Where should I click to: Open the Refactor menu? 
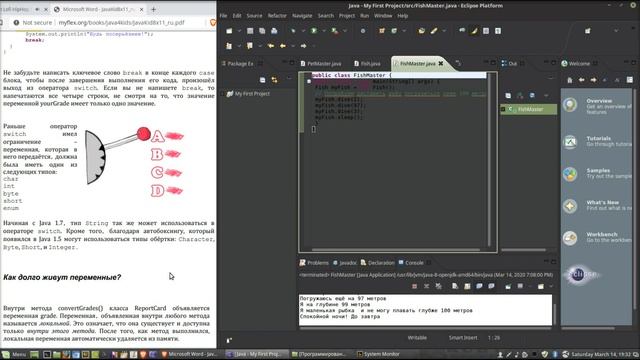[x=277, y=16]
